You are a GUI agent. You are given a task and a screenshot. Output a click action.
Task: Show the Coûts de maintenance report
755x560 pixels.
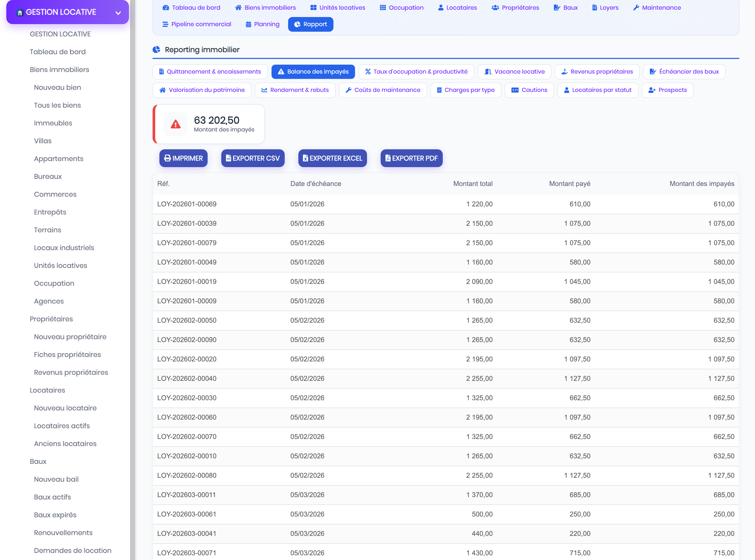click(x=383, y=90)
